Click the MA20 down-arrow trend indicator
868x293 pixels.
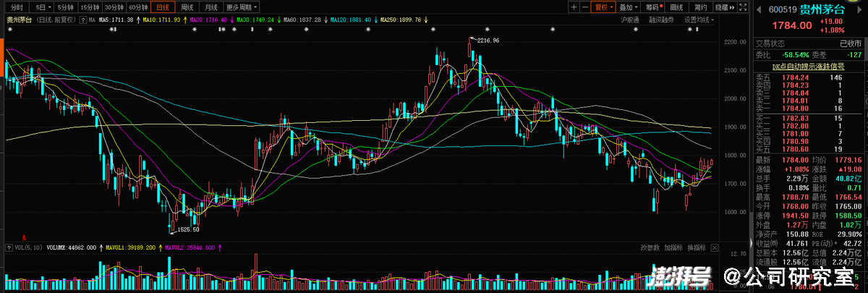coord(232,20)
